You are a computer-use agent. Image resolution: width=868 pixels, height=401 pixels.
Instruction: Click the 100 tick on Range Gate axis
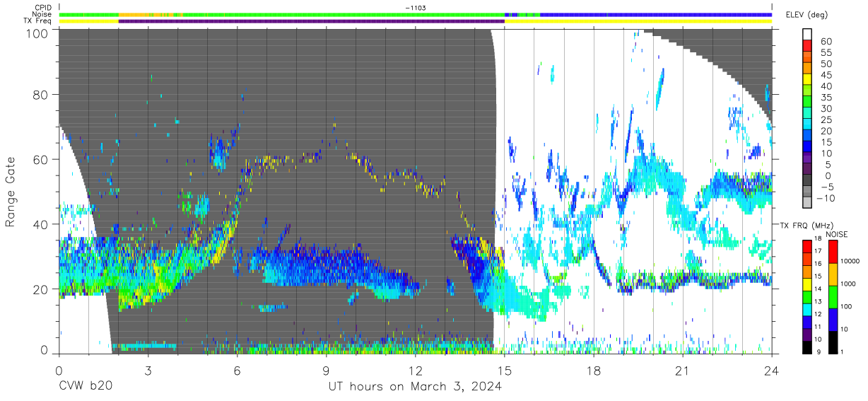(x=38, y=33)
